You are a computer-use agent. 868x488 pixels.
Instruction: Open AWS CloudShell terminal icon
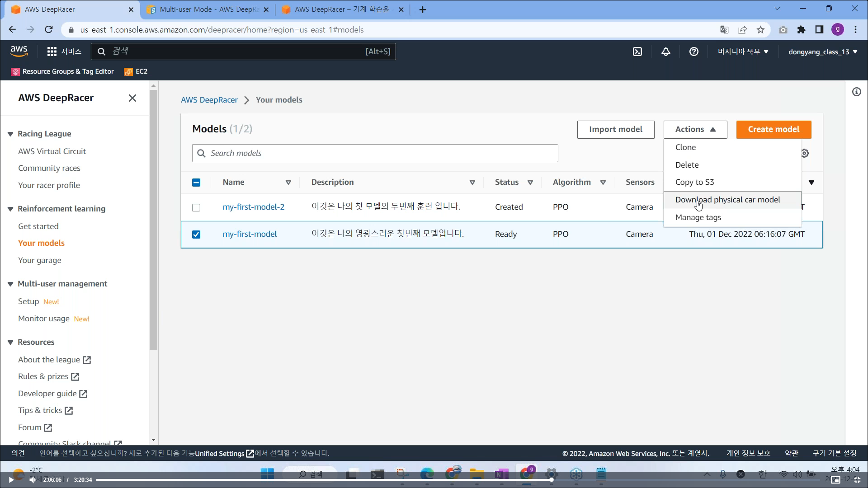[x=637, y=52]
